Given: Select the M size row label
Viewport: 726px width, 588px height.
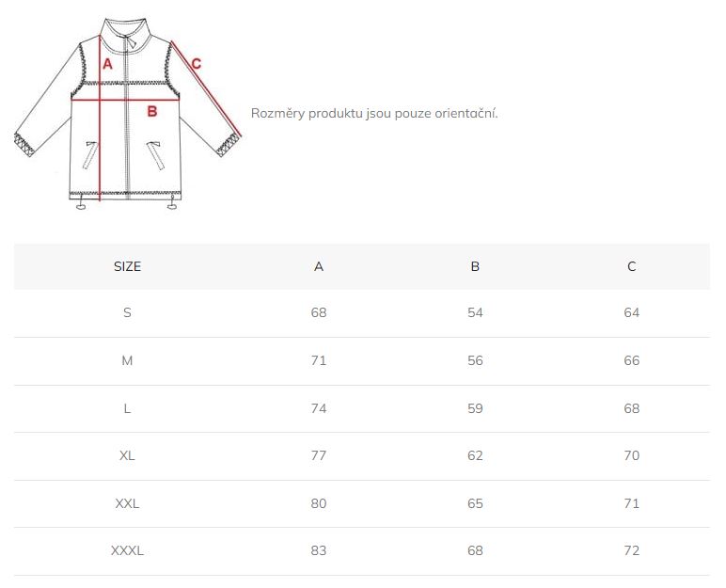Looking at the screenshot, I should [x=127, y=360].
